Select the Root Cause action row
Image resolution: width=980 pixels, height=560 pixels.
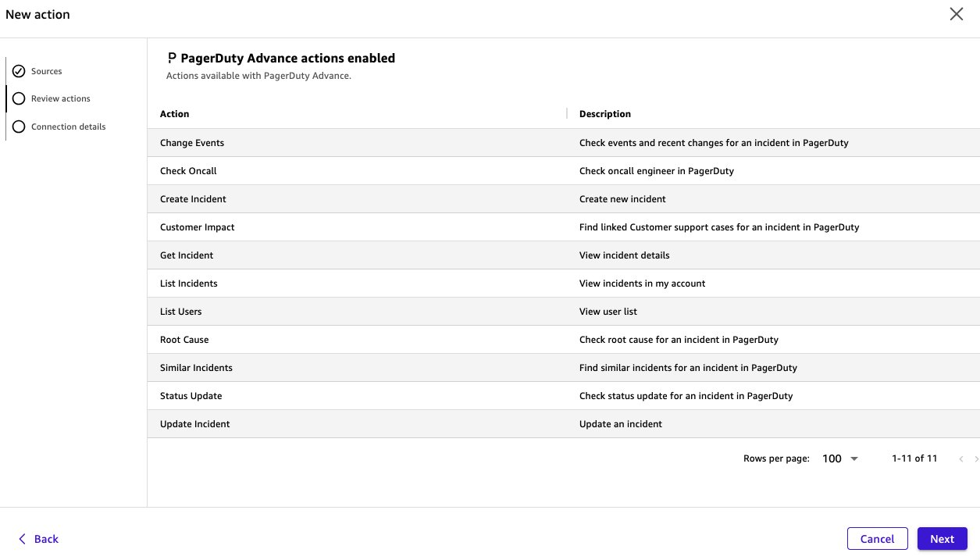(184, 339)
